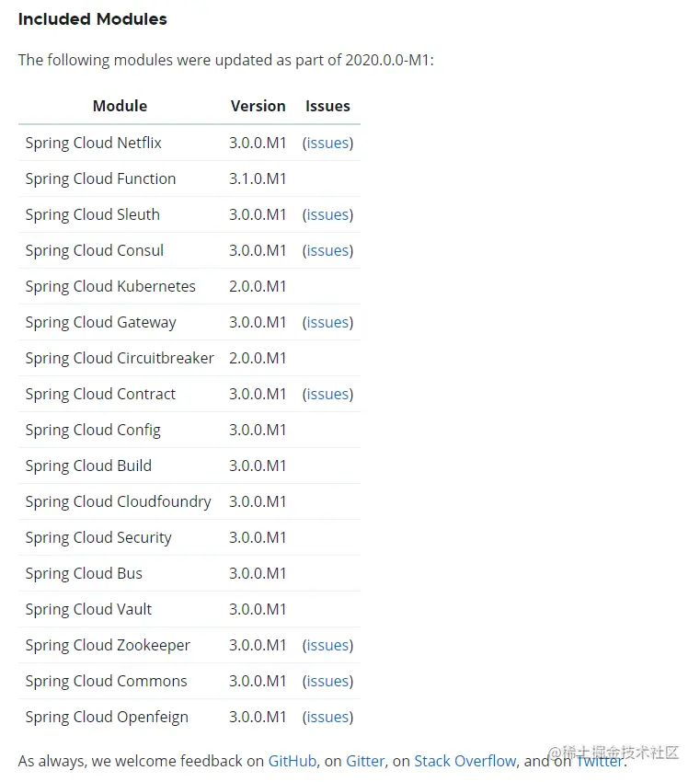The width and height of the screenshot is (700, 782).
Task: Open the Spring Cloud Gateway issues link
Action: pos(327,322)
